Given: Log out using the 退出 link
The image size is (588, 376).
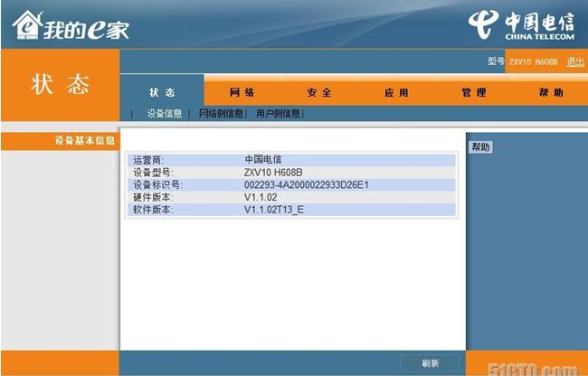Looking at the screenshot, I should 575,61.
